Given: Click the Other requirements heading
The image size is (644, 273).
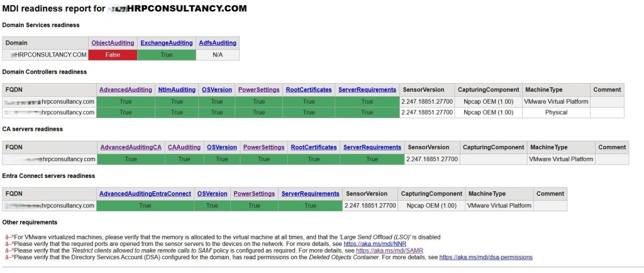Looking at the screenshot, I should 30,222.
